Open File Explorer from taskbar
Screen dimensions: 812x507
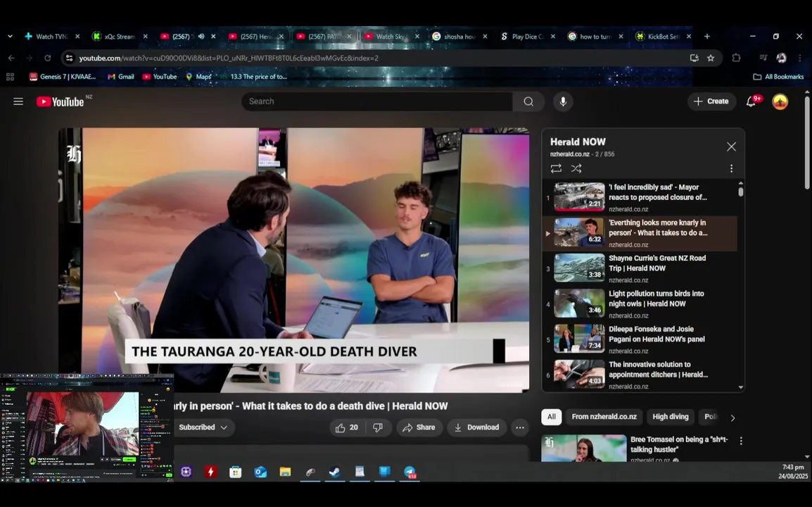tap(286, 472)
